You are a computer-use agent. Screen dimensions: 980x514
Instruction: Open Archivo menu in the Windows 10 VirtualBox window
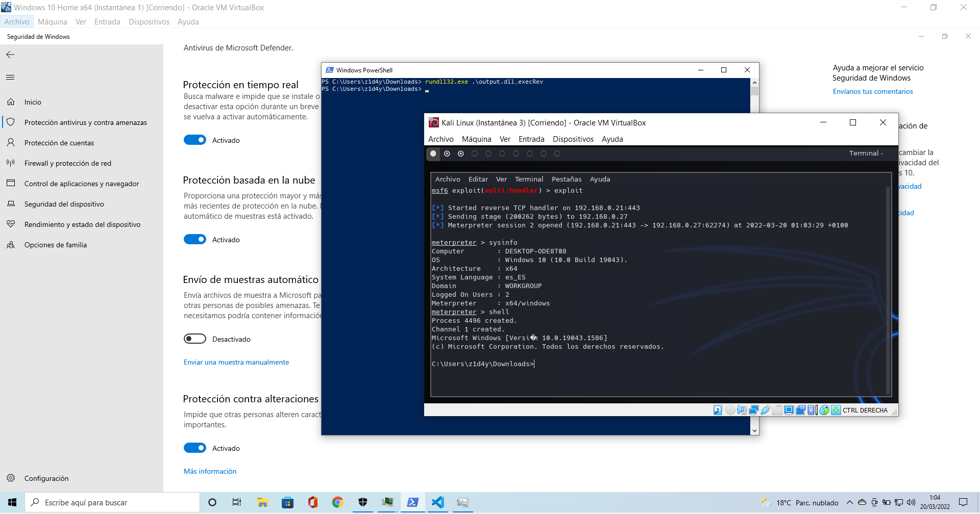pyautogui.click(x=17, y=21)
